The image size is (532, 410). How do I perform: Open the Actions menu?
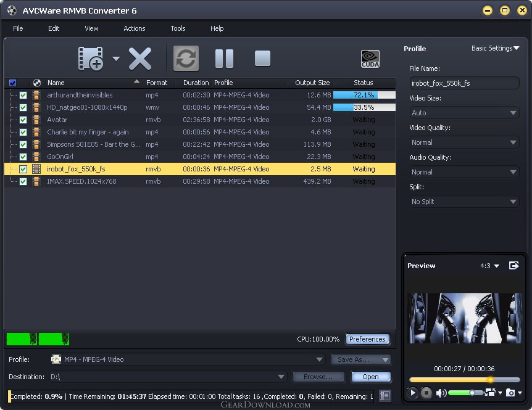click(x=134, y=28)
